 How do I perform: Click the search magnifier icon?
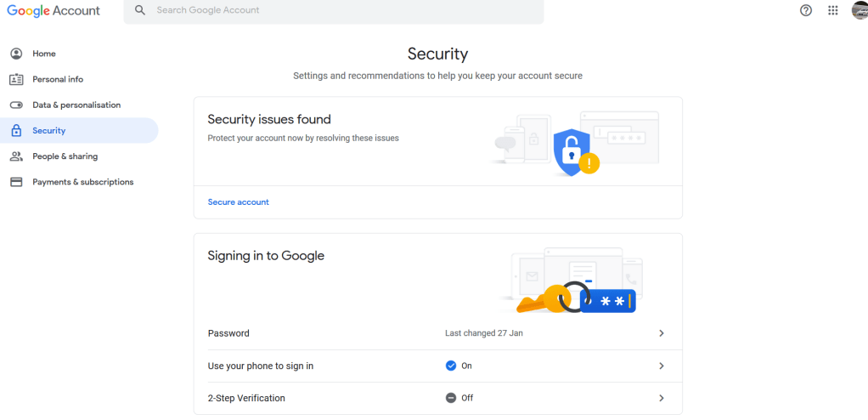pyautogui.click(x=140, y=10)
